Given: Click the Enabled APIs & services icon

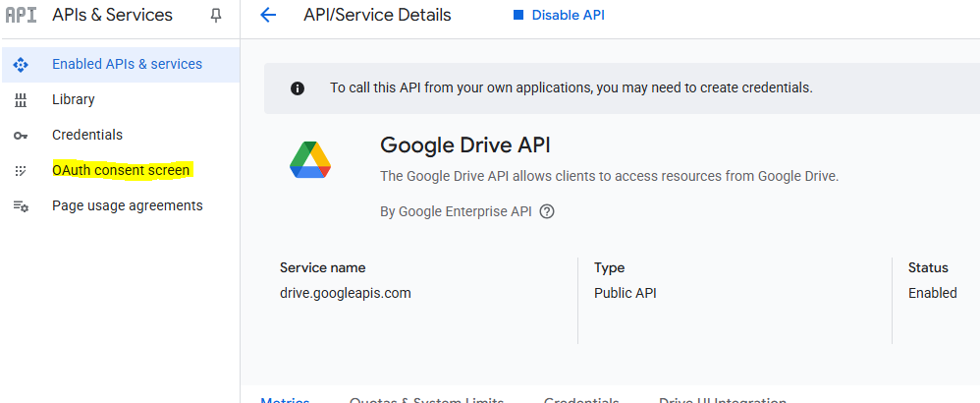Looking at the screenshot, I should point(21,65).
